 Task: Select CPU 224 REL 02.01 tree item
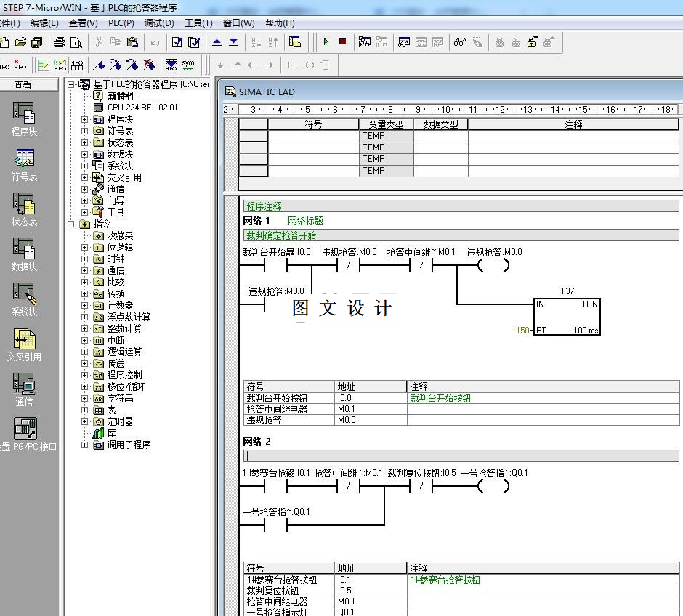pyautogui.click(x=142, y=108)
